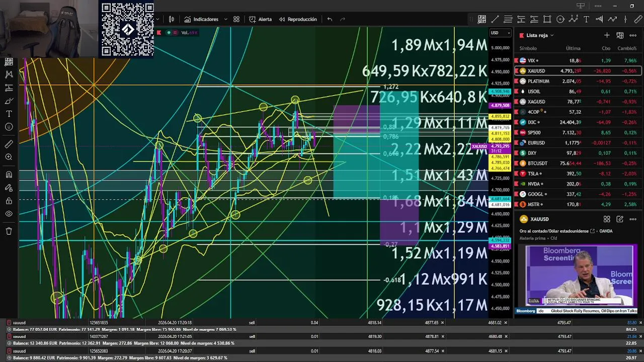This screenshot has height=362, width=644.
Task: Select XAGUSD in the watchlist
Action: pyautogui.click(x=578, y=102)
